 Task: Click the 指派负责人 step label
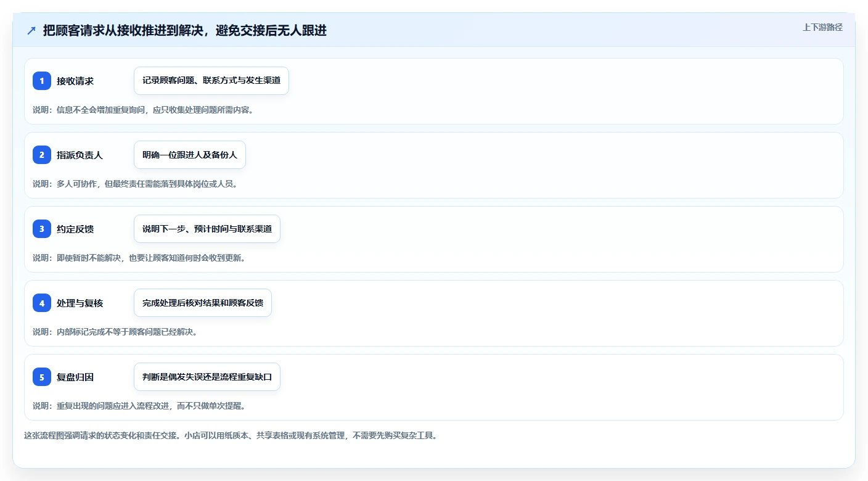(x=80, y=155)
